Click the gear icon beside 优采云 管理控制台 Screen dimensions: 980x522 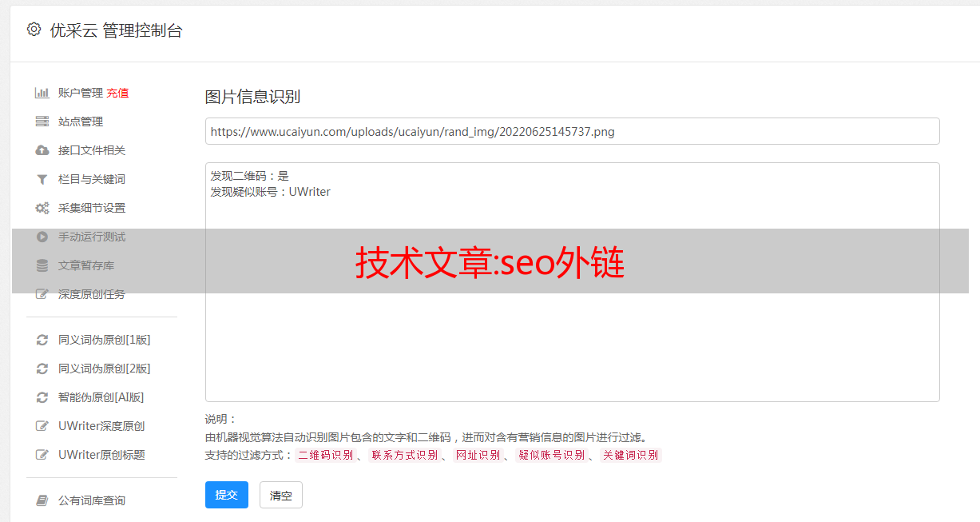34,30
